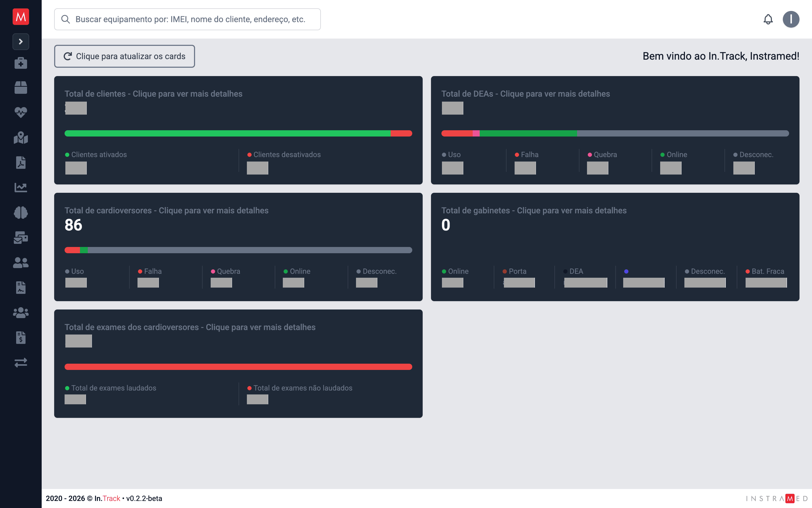This screenshot has height=508, width=812.
Task: Open the mail envelopes sidebar icon
Action: (21, 238)
